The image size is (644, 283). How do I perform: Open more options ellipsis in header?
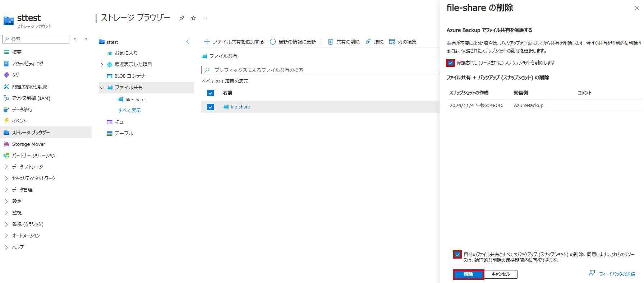(205, 18)
